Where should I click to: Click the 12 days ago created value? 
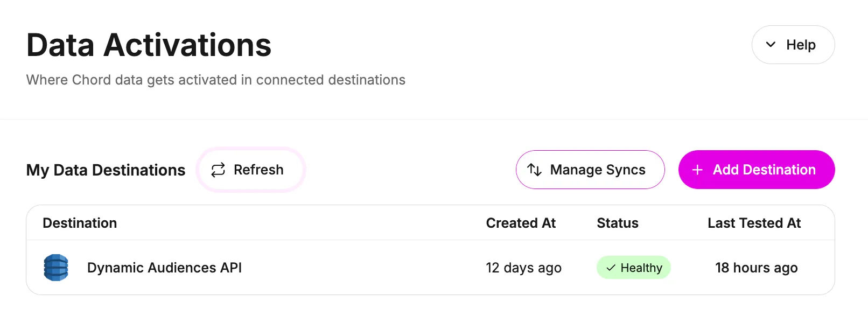pos(523,268)
